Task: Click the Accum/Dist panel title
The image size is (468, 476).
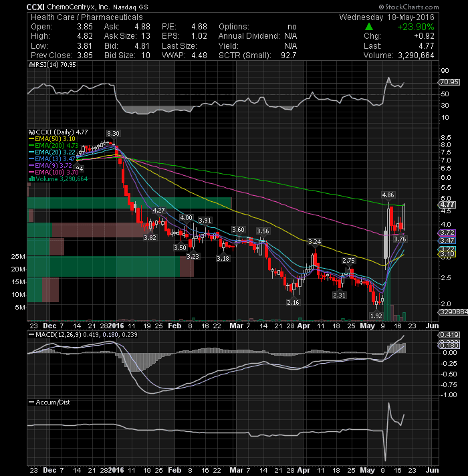Action: [53, 402]
